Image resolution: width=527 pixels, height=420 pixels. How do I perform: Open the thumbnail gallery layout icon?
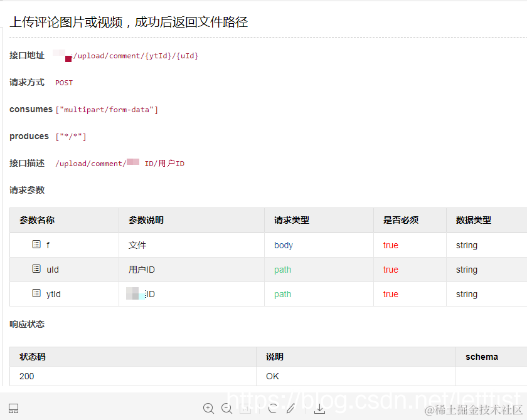(13, 408)
